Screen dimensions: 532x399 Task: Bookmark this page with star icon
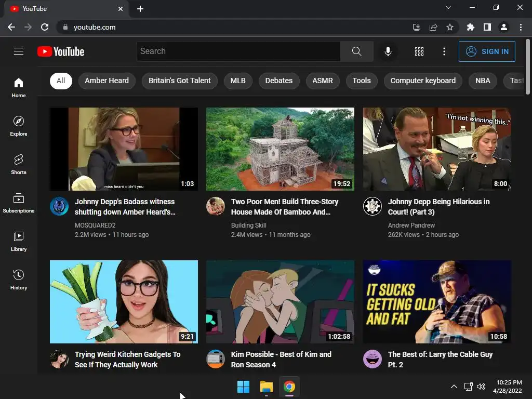[x=449, y=27]
